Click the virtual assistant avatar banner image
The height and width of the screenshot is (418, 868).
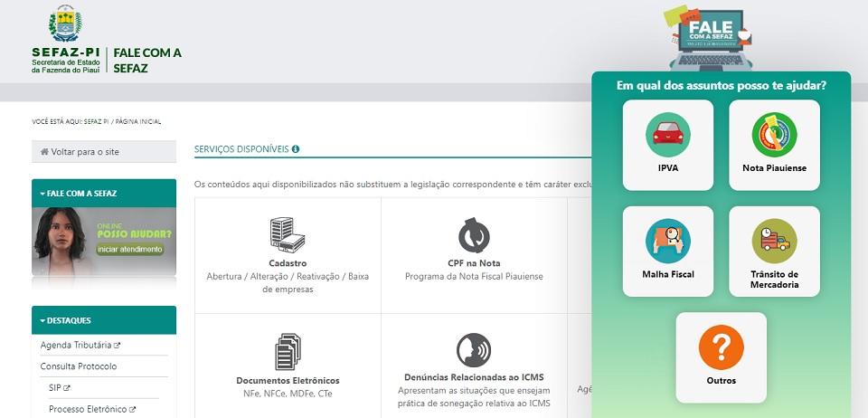104,242
